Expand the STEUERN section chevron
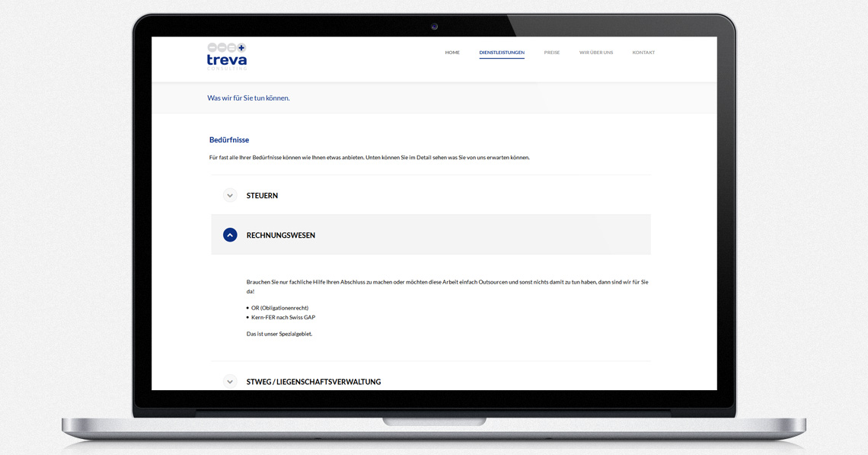Image resolution: width=868 pixels, height=455 pixels. [x=230, y=196]
